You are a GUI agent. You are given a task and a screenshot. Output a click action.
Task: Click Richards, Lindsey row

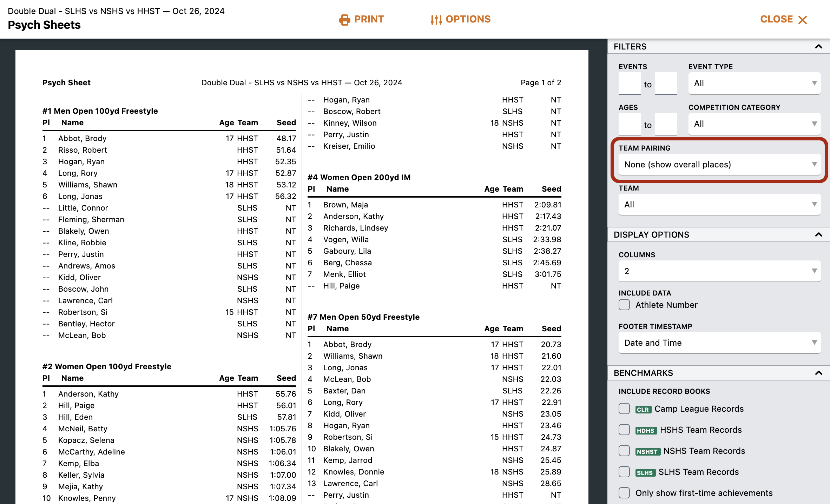point(434,228)
